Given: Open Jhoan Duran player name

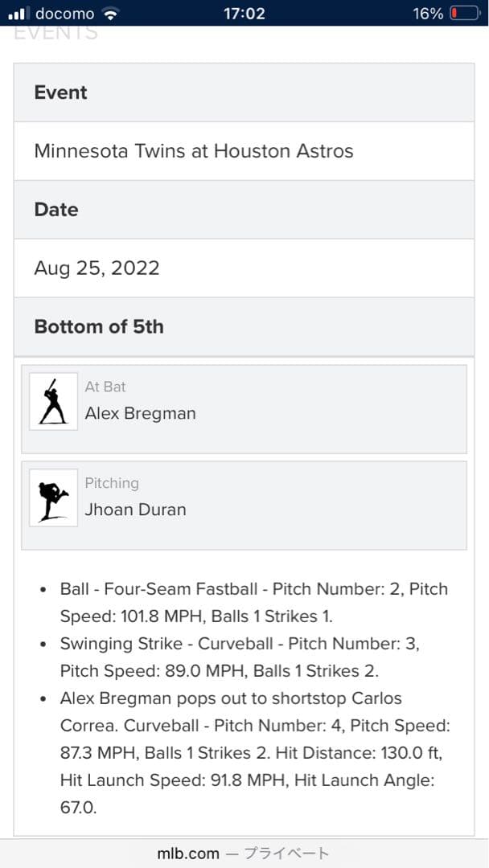Looking at the screenshot, I should point(136,510).
